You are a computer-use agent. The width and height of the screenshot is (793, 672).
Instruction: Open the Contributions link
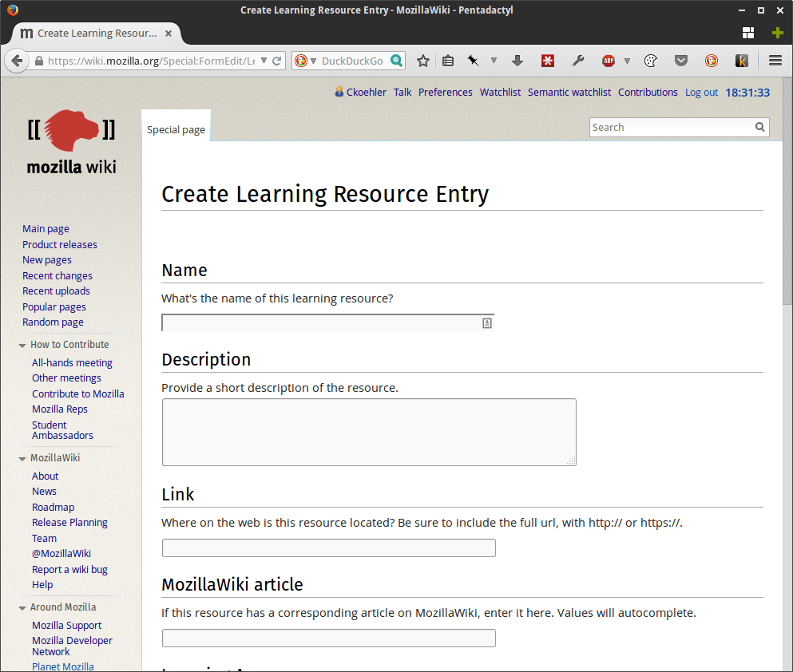[x=648, y=93]
